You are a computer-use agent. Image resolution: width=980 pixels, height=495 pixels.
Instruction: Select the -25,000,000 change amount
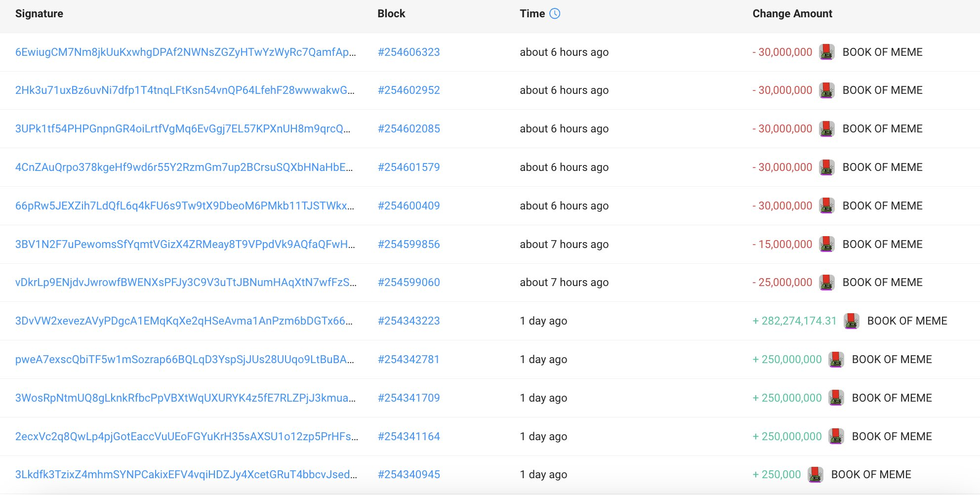coord(782,283)
